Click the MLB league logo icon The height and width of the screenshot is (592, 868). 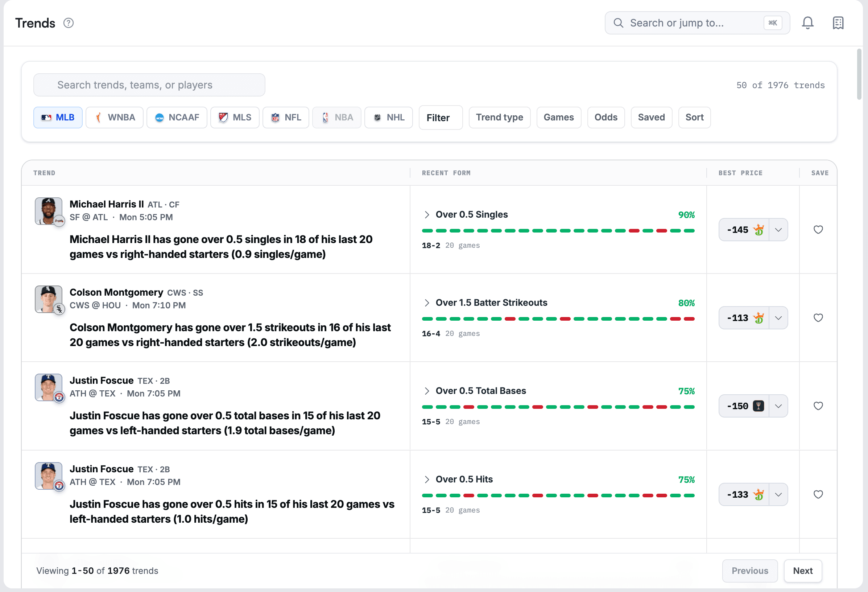pos(46,118)
